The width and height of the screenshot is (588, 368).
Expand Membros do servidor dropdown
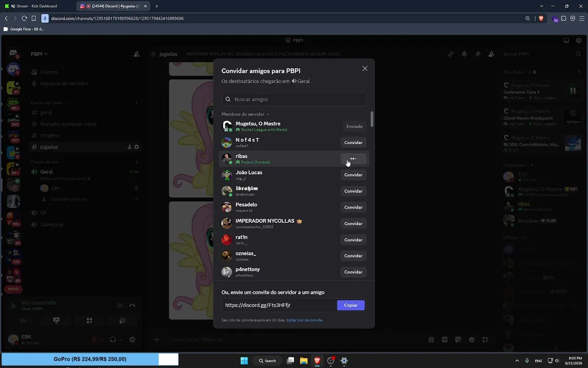pos(246,114)
